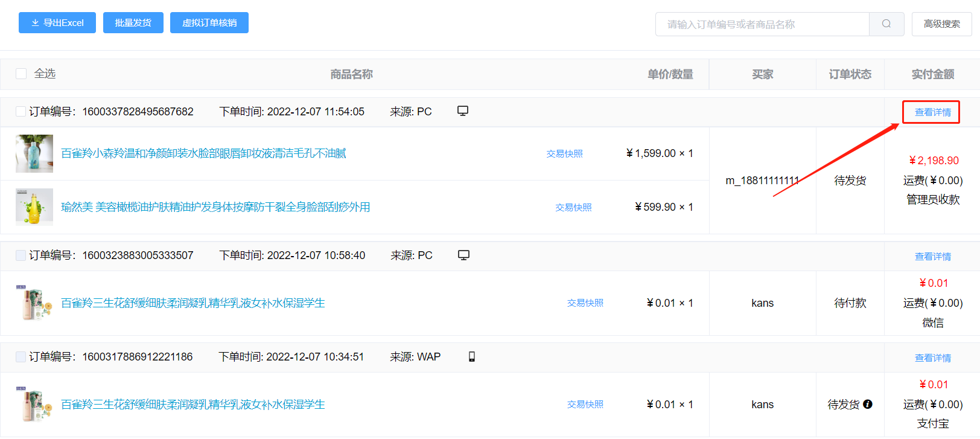The height and width of the screenshot is (439, 980).
Task: Click the 商品名称 column header
Action: (x=351, y=74)
